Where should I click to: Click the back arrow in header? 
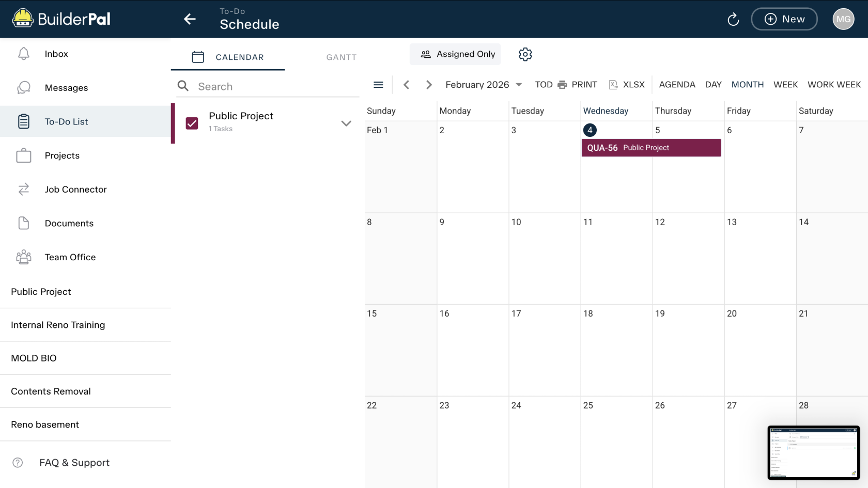coord(190,19)
